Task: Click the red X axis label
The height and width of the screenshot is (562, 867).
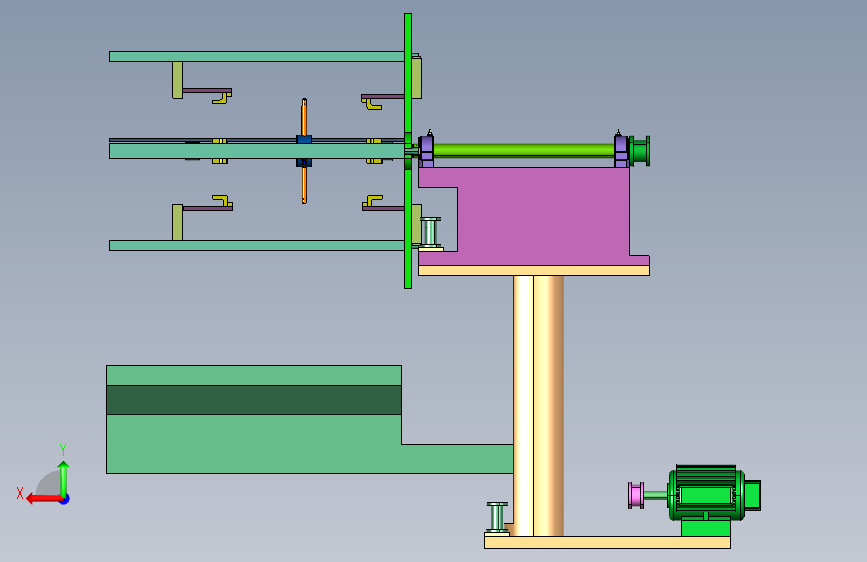Action: [x=20, y=493]
